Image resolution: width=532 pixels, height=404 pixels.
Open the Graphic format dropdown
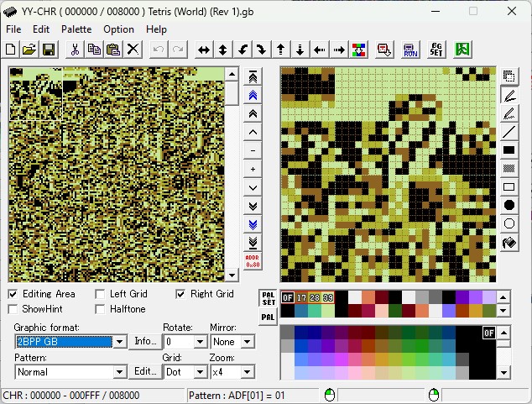(x=119, y=342)
